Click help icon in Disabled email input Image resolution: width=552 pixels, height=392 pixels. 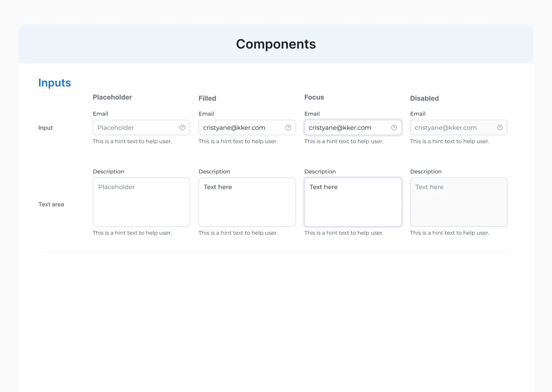point(500,128)
